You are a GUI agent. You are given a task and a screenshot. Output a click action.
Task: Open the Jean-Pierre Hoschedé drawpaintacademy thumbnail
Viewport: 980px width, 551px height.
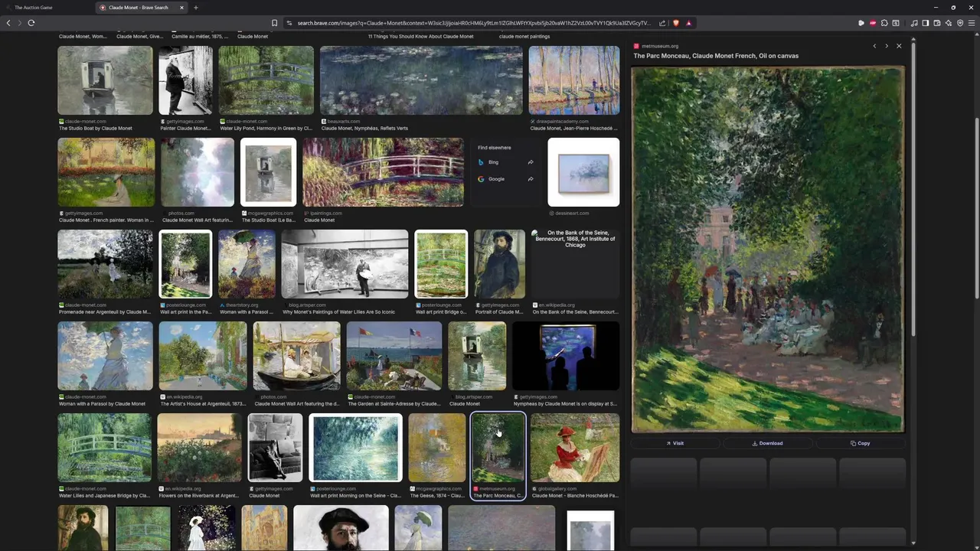click(574, 80)
